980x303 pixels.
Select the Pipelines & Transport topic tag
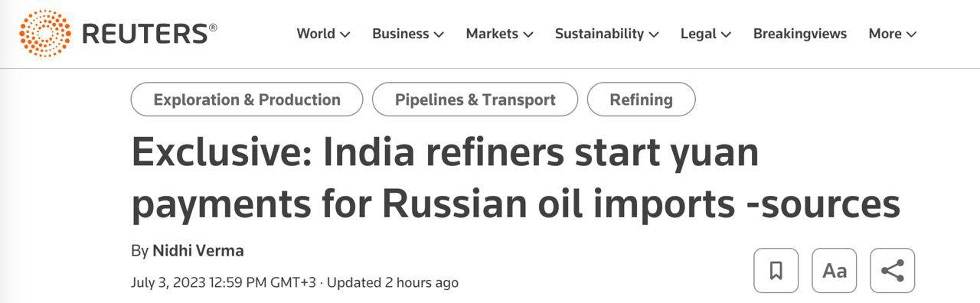point(475,99)
